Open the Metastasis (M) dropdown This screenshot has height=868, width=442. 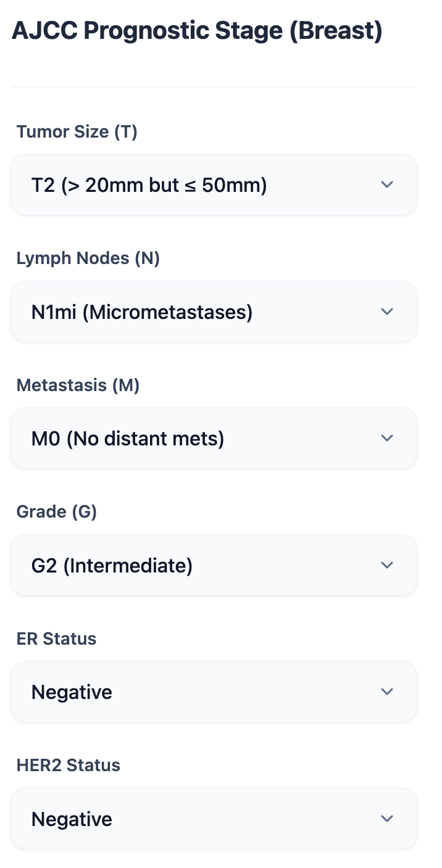[x=213, y=438]
